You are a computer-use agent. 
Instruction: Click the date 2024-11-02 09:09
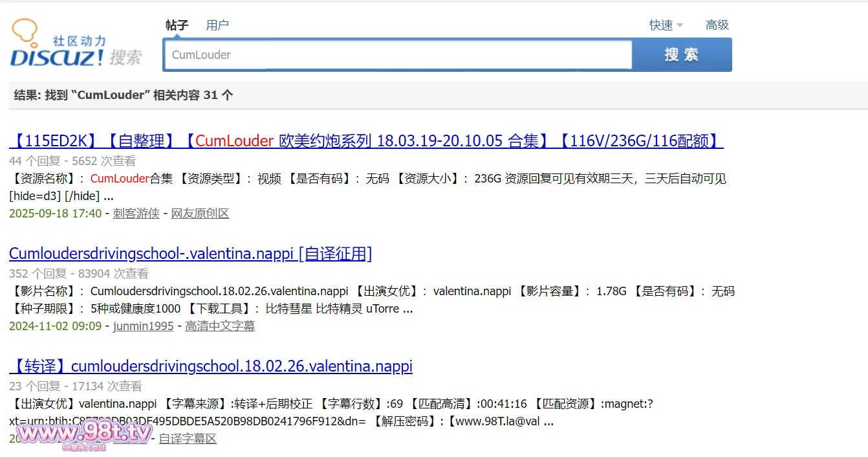[x=56, y=326]
